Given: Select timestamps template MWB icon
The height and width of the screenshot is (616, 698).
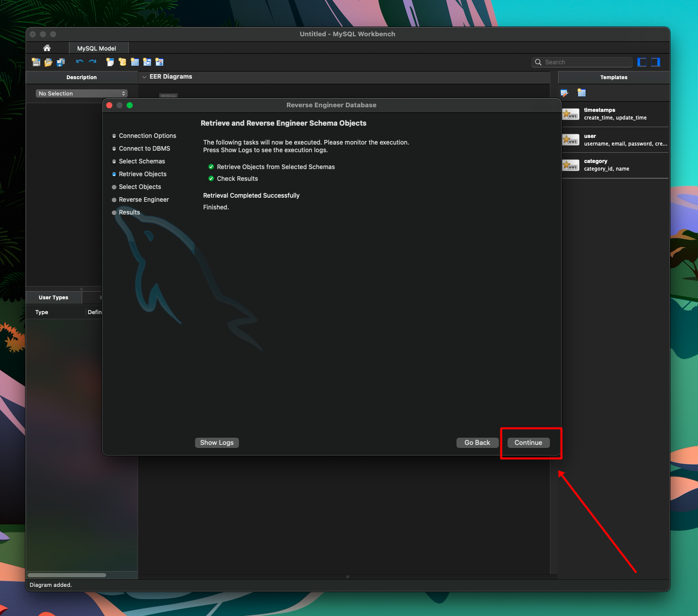Looking at the screenshot, I should click(571, 114).
